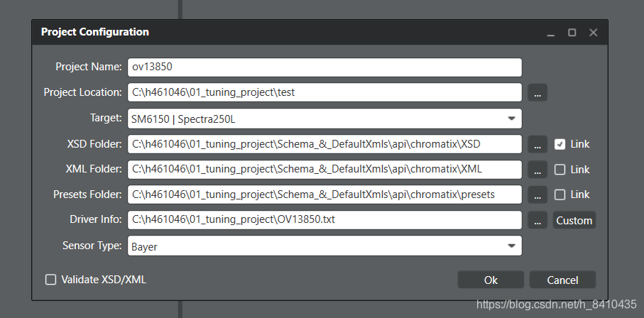This screenshot has height=318, width=644.
Task: Maximize the Project Configuration dialog
Action: tap(572, 33)
